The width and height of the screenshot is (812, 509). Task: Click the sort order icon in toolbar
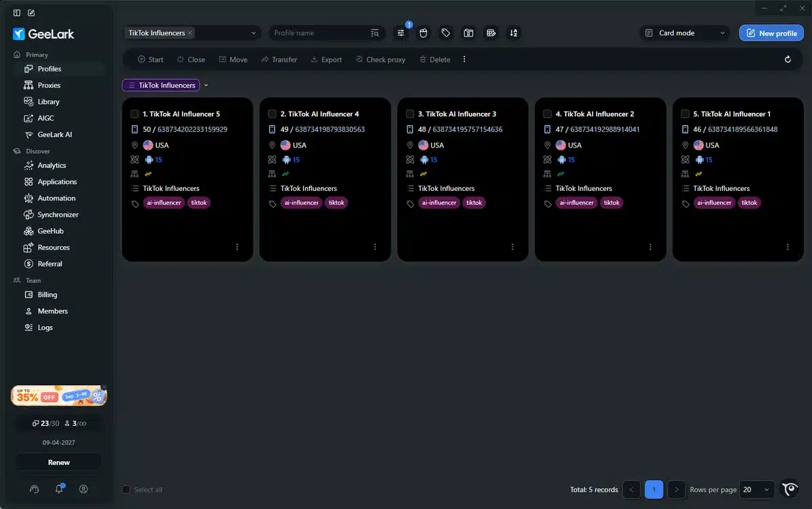[x=514, y=32]
